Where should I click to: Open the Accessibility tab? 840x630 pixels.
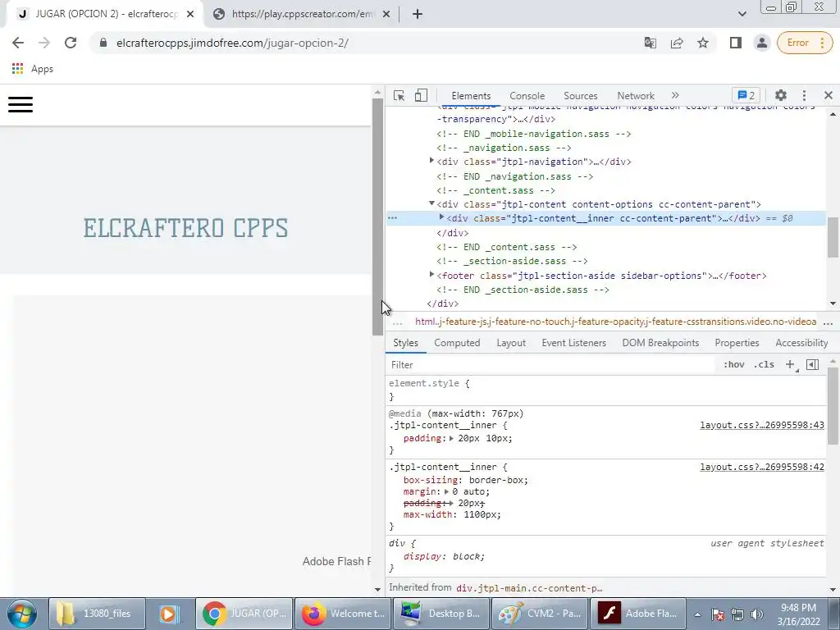(x=801, y=343)
